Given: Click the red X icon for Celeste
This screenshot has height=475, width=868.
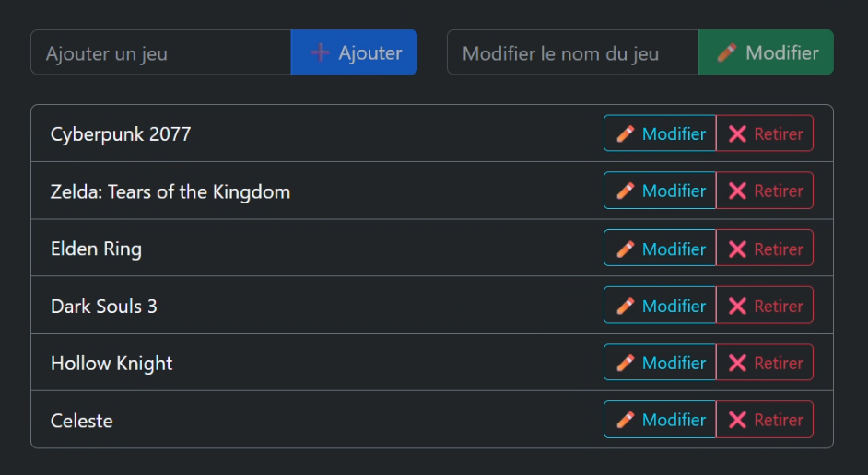Looking at the screenshot, I should (x=737, y=420).
